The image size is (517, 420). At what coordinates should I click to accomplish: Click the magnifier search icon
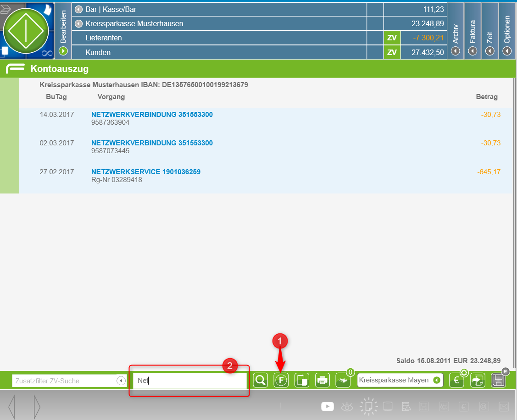point(261,381)
